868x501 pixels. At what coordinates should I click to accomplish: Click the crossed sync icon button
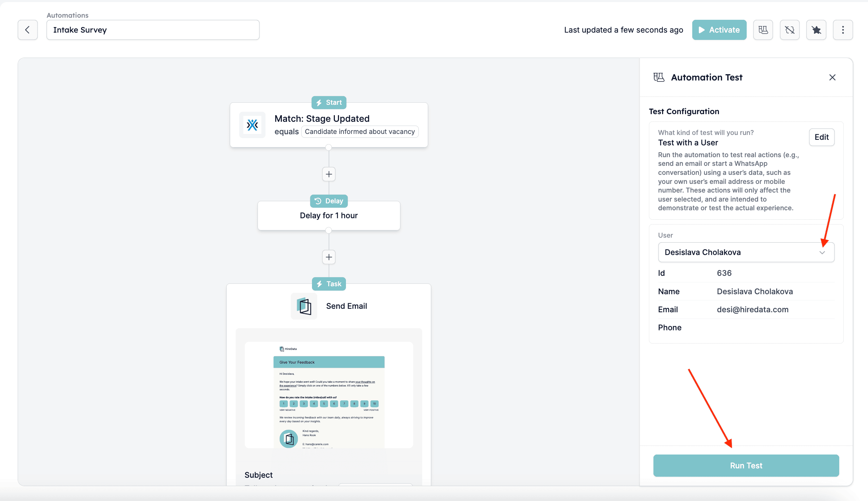tap(790, 30)
